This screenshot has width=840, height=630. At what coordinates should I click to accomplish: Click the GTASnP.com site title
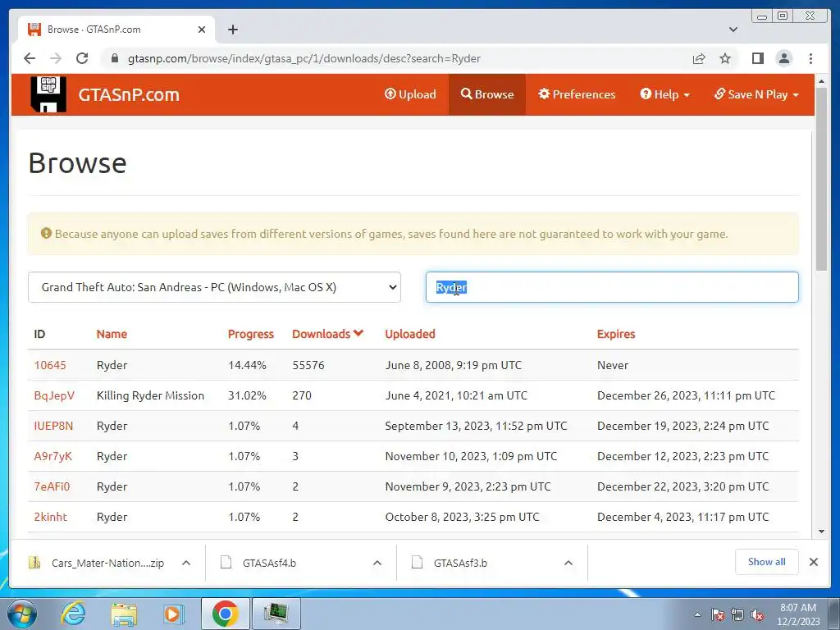coord(129,95)
